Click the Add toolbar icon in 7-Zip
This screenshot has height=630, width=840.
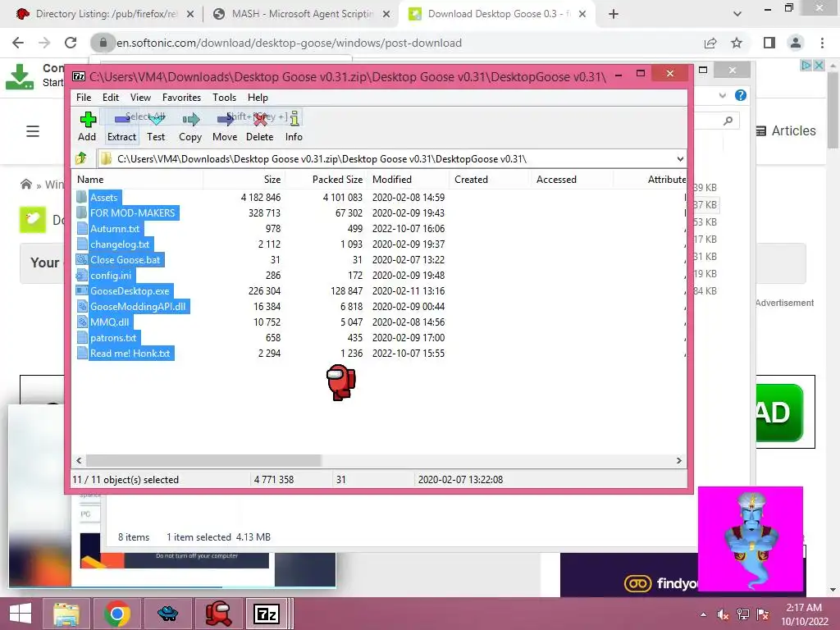point(87,120)
